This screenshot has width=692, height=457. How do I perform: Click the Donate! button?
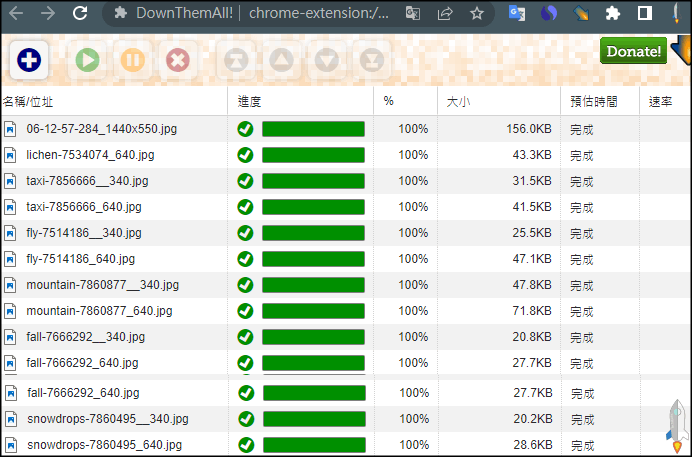(633, 51)
